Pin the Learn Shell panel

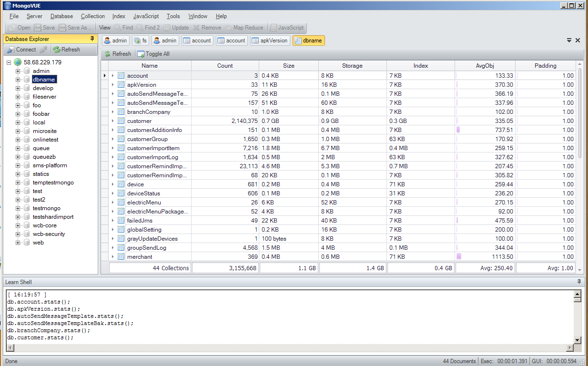point(579,282)
